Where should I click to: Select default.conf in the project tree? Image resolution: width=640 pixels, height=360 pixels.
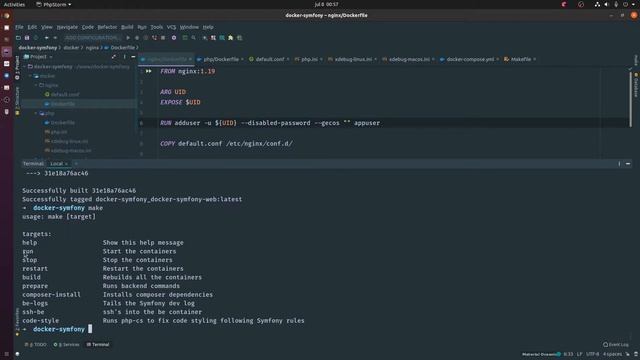click(62, 94)
